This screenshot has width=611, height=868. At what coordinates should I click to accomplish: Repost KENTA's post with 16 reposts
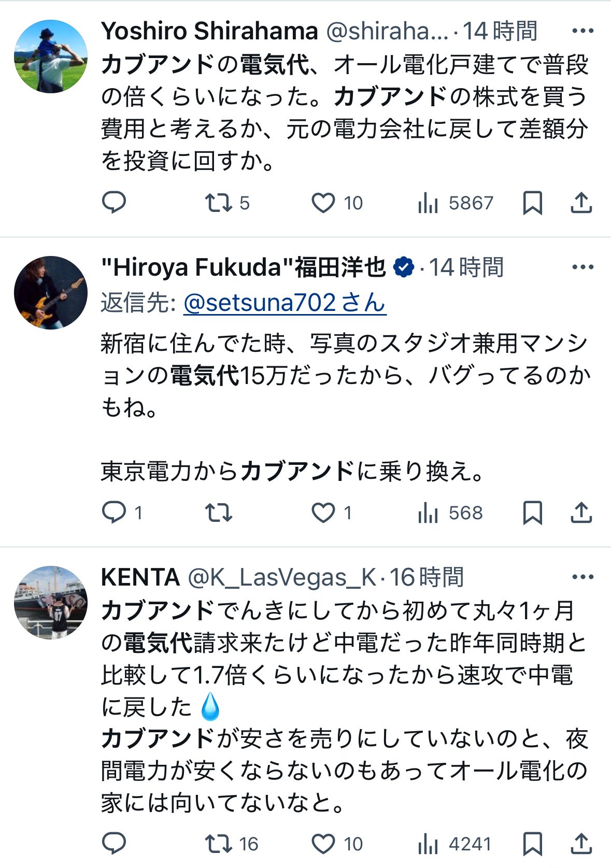click(x=231, y=844)
